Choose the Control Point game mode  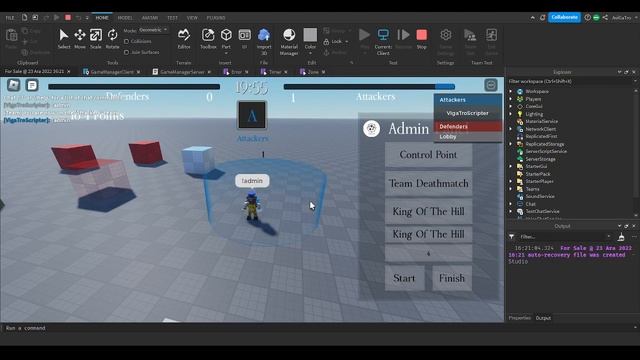tap(428, 155)
